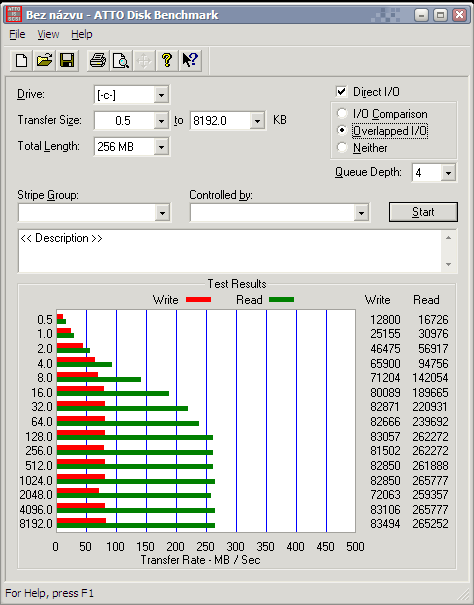Click the write value 83494

[x=385, y=524]
